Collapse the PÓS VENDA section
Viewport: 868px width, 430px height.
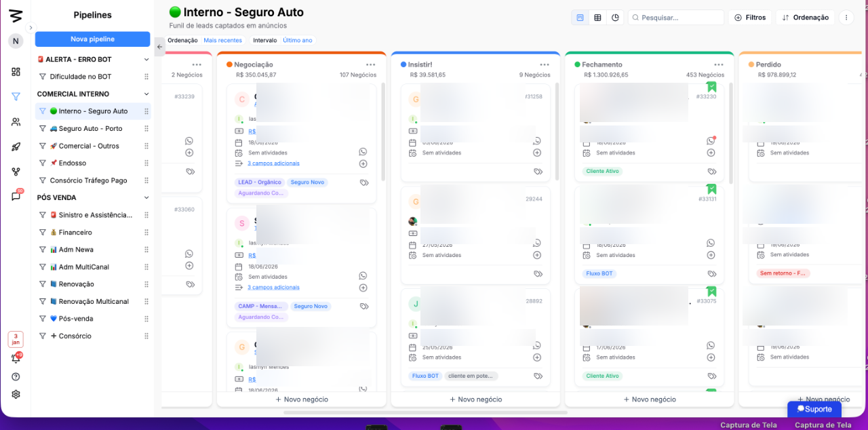point(146,198)
